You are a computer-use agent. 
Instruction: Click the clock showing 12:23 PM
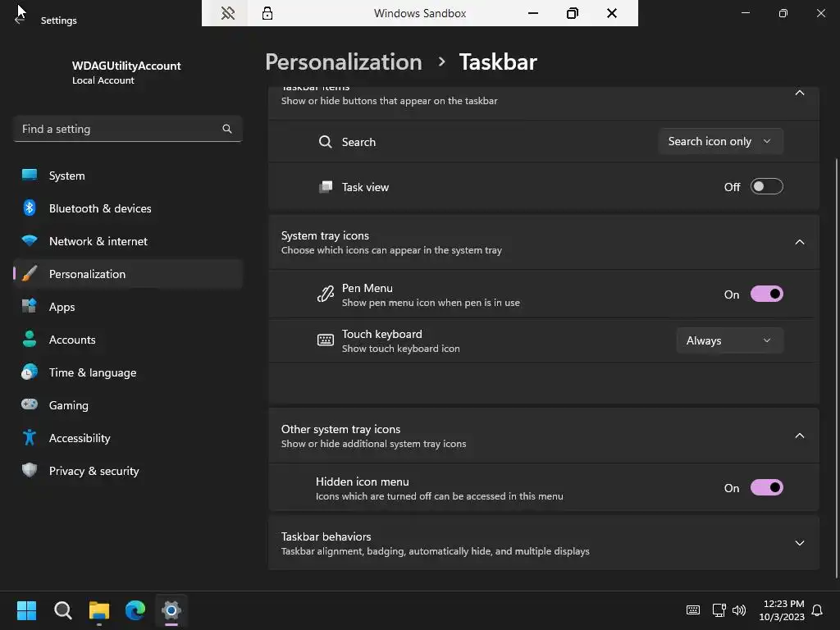coord(783,604)
